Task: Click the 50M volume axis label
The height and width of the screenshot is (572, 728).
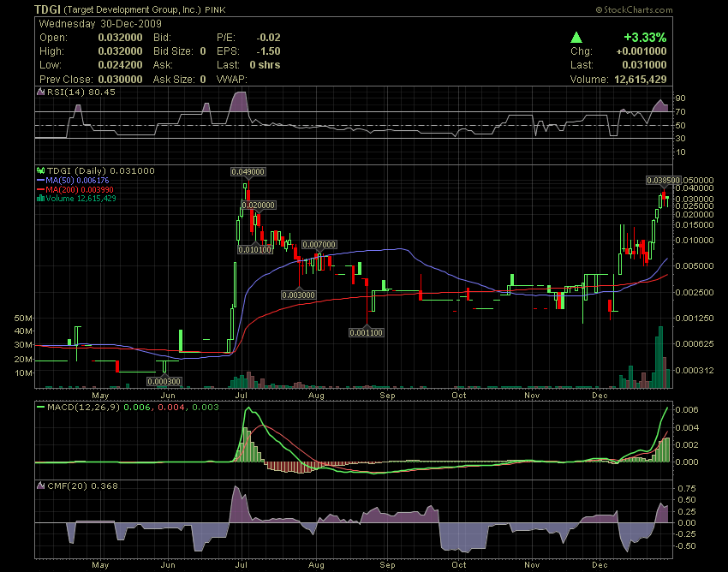Action: tap(23, 318)
